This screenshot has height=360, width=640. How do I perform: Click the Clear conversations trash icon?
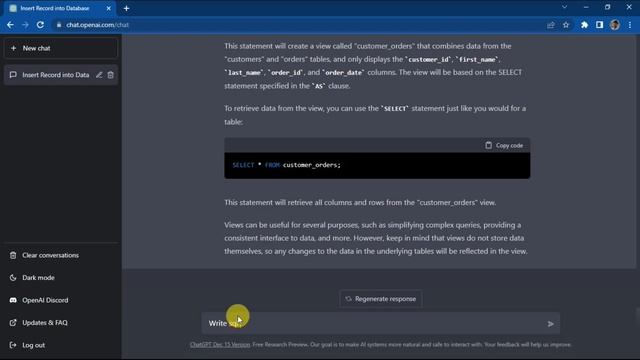pyautogui.click(x=13, y=256)
